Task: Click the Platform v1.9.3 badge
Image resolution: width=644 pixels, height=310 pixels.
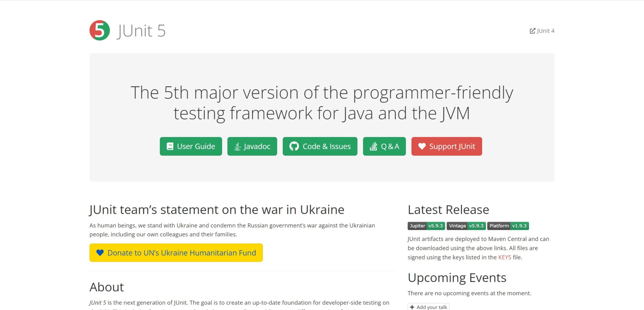Action: (508, 226)
